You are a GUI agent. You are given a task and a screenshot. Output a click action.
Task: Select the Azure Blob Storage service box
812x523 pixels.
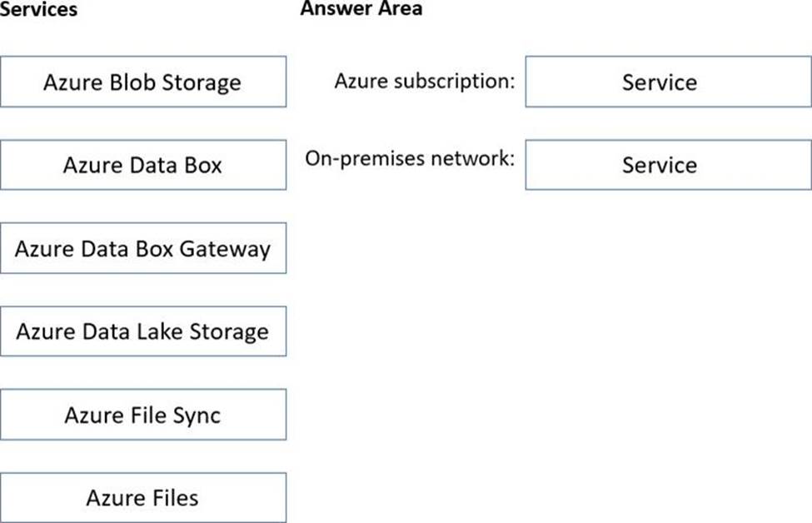point(142,82)
